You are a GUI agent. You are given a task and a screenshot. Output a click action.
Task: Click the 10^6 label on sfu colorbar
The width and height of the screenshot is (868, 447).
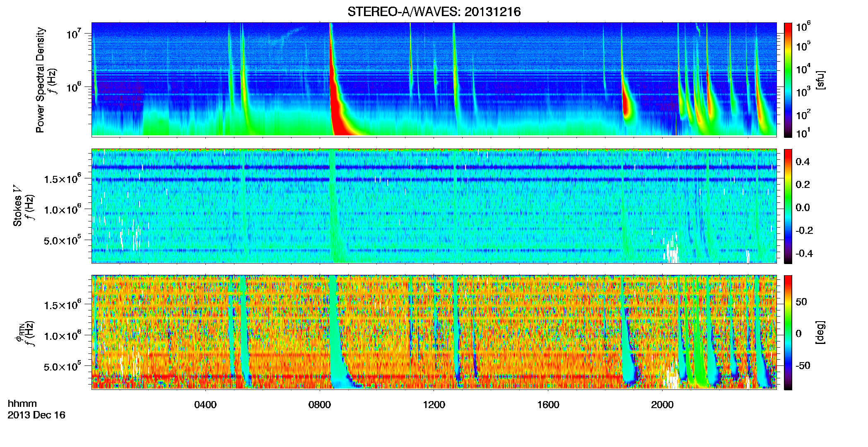click(803, 27)
